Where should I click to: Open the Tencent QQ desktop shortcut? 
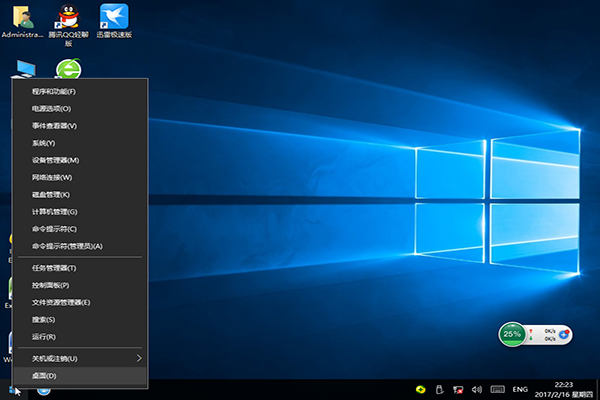68,18
